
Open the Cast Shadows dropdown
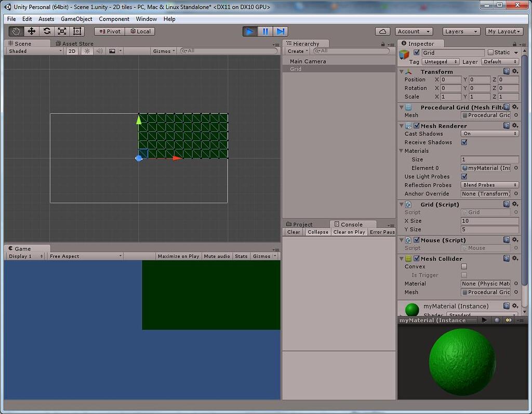pyautogui.click(x=489, y=134)
